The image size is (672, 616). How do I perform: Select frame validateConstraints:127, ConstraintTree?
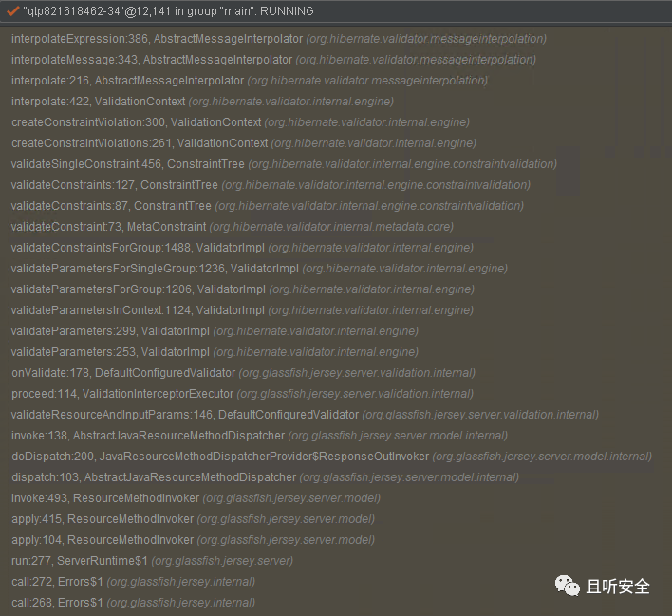tap(271, 185)
